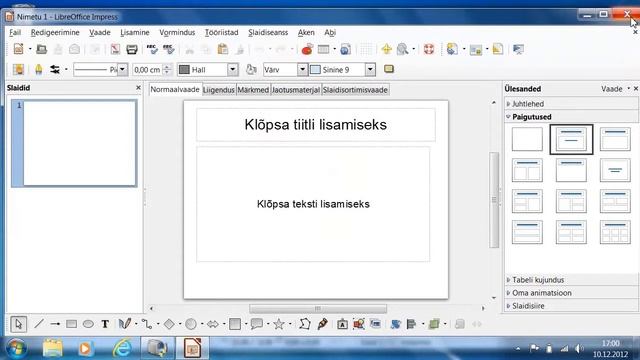Select the Ellipse shape tool
The image size is (640, 360).
[88, 324]
